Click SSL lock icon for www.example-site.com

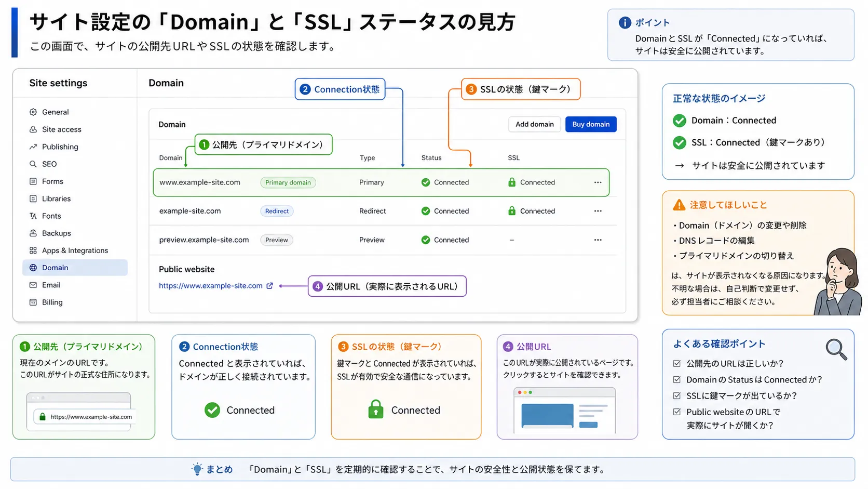coord(512,182)
